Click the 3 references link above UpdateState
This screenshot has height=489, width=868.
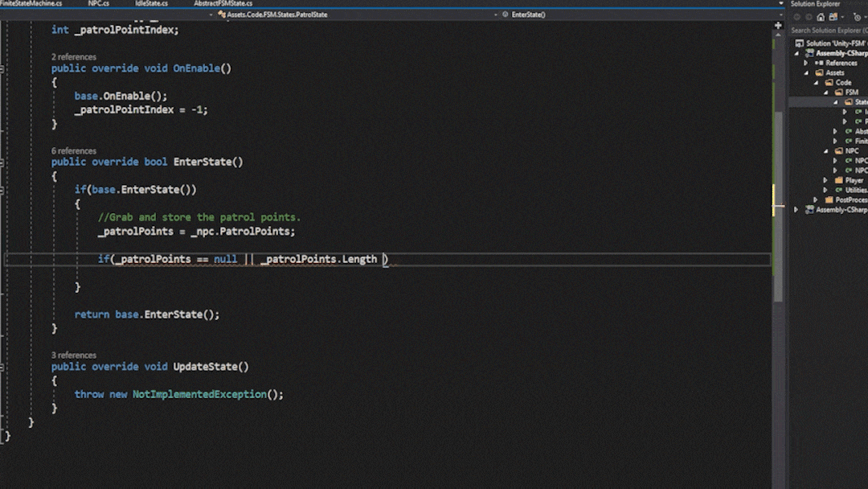pos(74,355)
